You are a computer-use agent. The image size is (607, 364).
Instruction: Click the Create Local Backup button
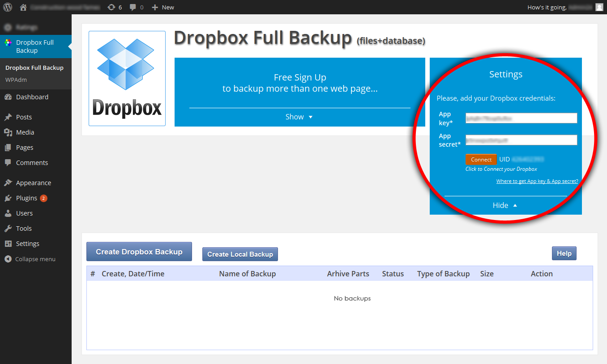240,254
